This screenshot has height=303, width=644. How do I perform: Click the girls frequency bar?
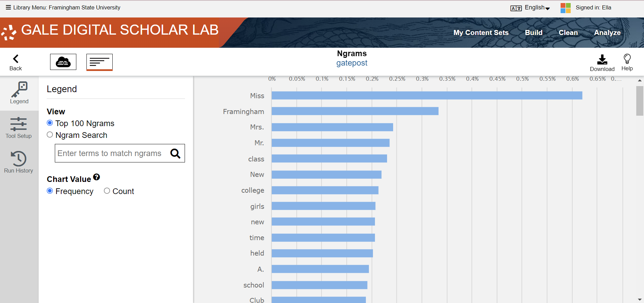pos(324,206)
